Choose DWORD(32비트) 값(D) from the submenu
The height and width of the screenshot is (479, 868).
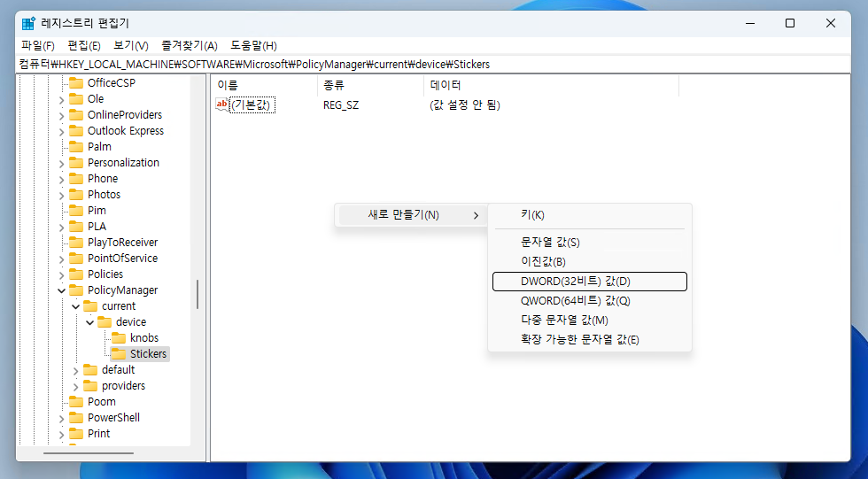590,282
